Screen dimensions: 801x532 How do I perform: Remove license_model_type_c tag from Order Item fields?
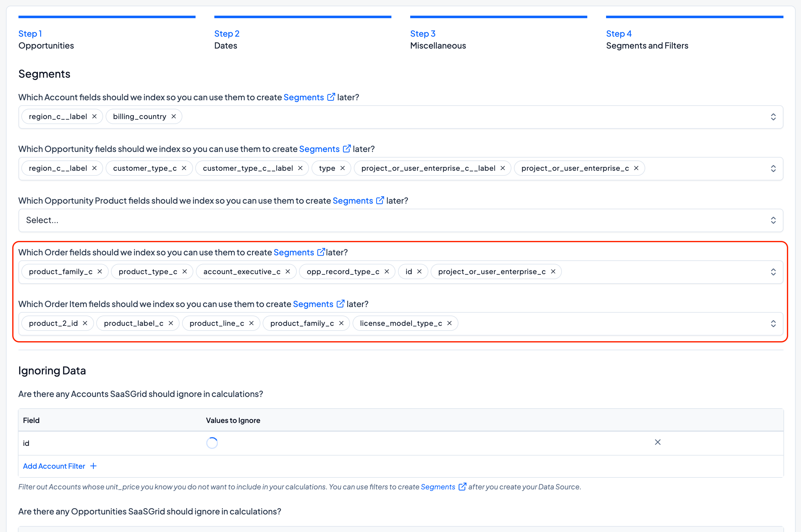[x=449, y=323]
